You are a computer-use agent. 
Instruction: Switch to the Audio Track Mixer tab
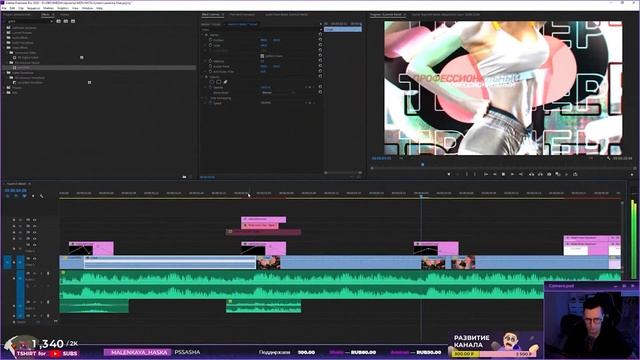286,15
